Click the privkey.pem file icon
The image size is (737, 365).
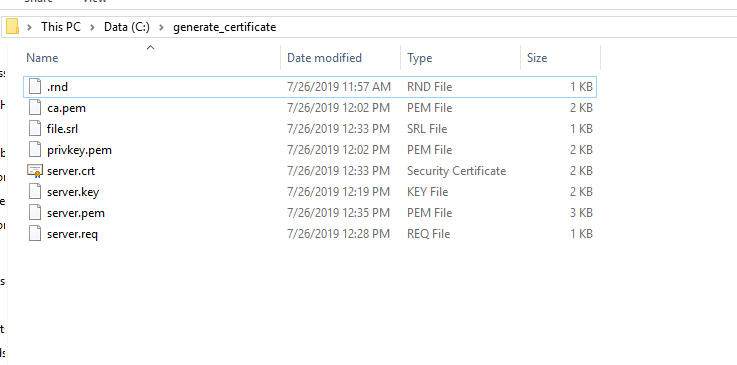(35, 150)
